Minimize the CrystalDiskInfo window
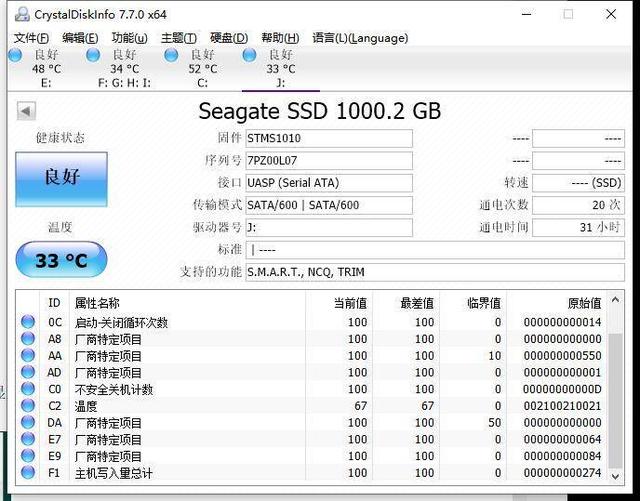640x501 pixels. (x=527, y=14)
